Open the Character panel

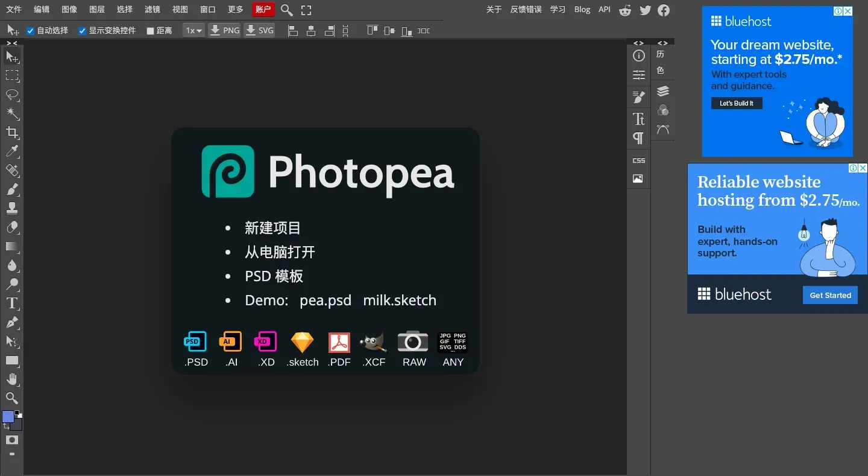tap(639, 119)
